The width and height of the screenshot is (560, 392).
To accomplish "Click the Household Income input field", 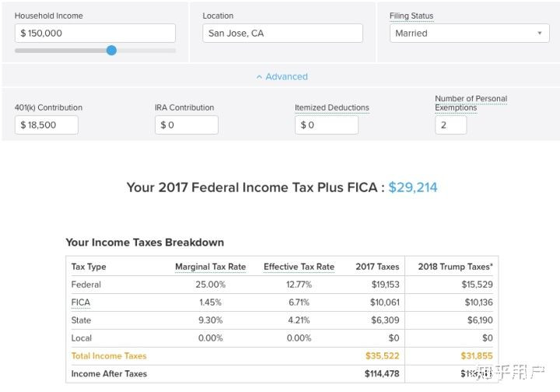I will point(95,33).
